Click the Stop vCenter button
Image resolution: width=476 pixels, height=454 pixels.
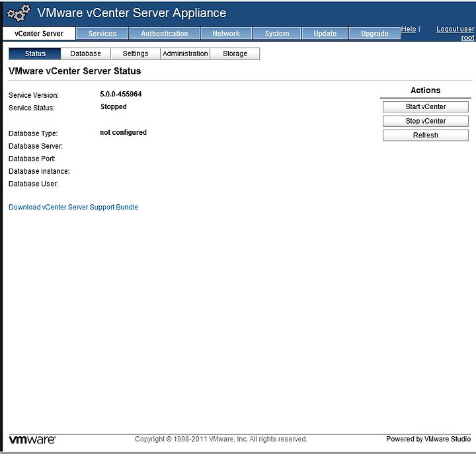(x=425, y=121)
